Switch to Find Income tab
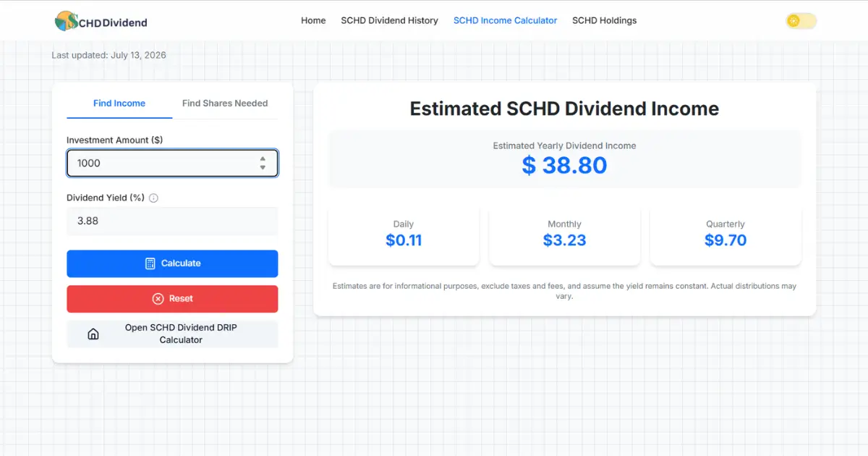 (x=119, y=104)
